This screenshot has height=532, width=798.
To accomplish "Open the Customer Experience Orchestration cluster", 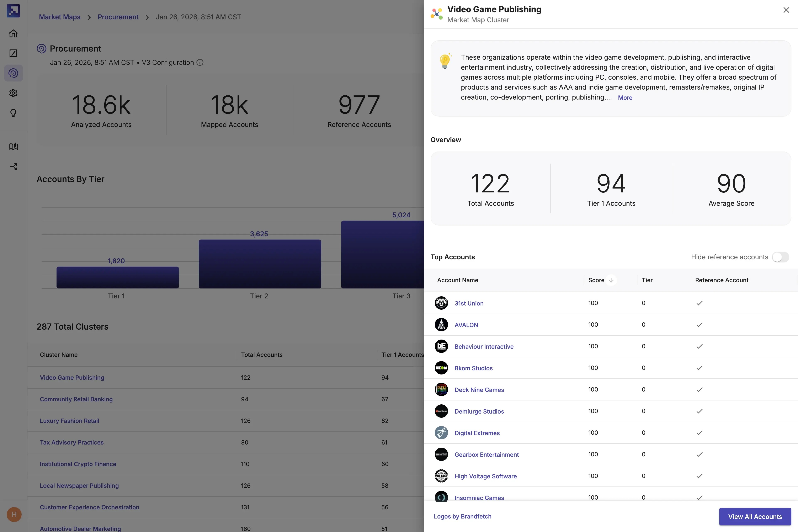I will point(89,507).
